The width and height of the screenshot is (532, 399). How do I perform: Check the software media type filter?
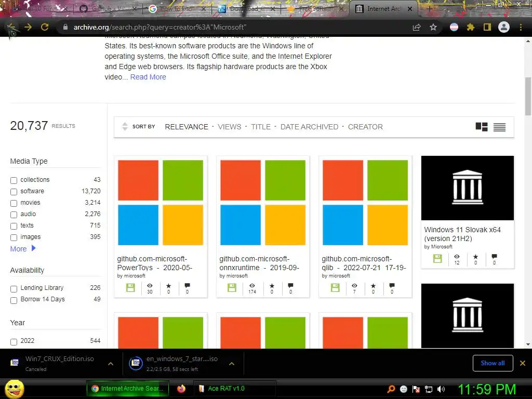(x=14, y=192)
